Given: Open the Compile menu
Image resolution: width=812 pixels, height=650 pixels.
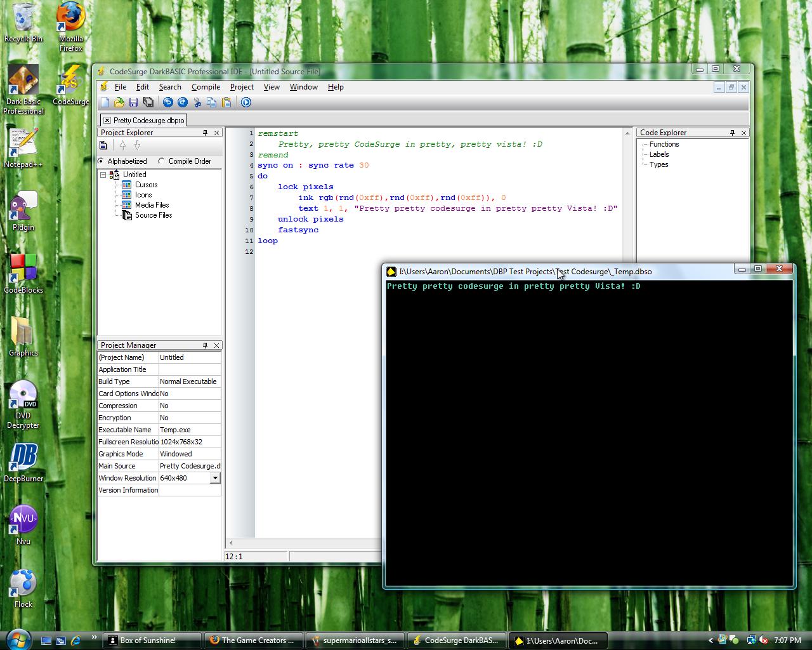Looking at the screenshot, I should [206, 87].
